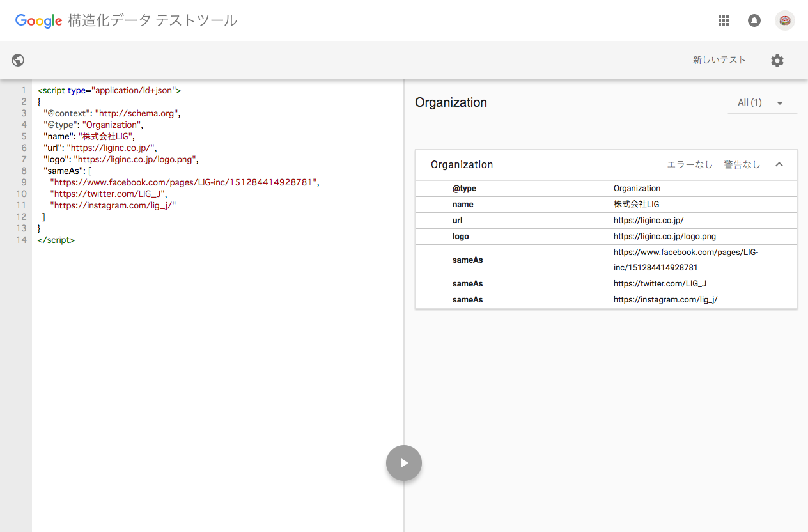Click the dropdown arrow beside All (1)

pos(779,103)
